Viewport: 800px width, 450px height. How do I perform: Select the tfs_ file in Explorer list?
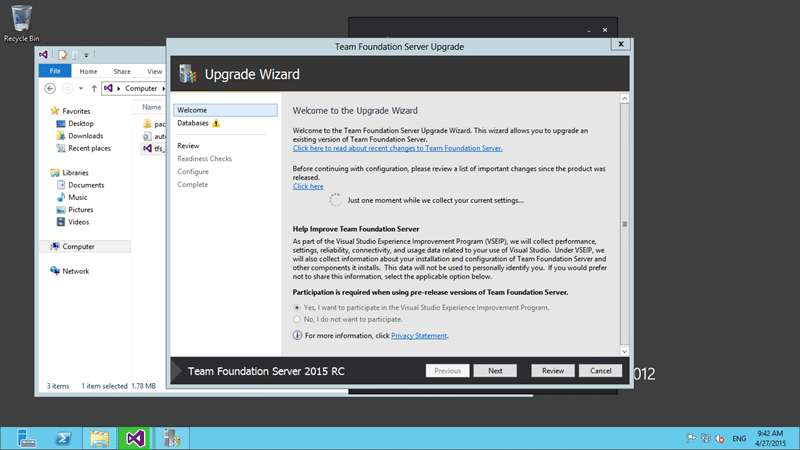coord(154,148)
